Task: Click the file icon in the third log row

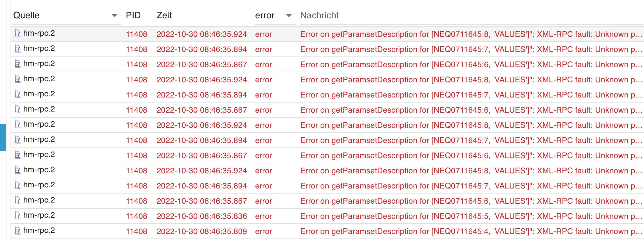Action: click(17, 64)
